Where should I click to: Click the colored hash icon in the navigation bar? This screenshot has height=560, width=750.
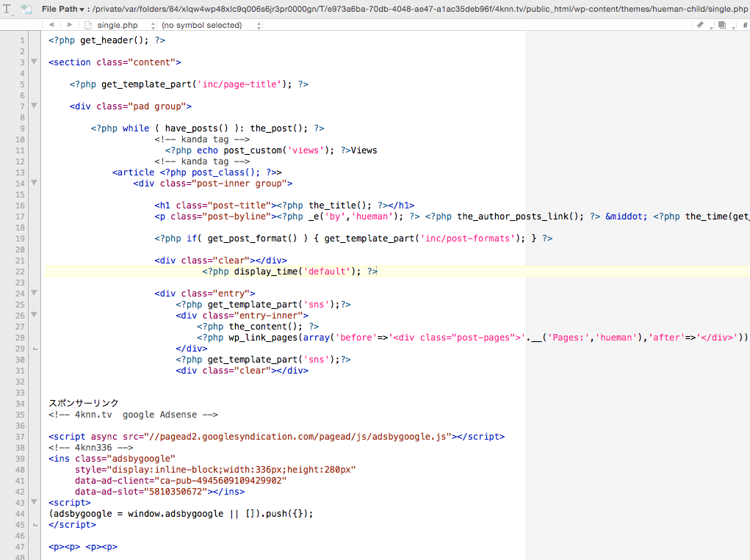point(744,26)
